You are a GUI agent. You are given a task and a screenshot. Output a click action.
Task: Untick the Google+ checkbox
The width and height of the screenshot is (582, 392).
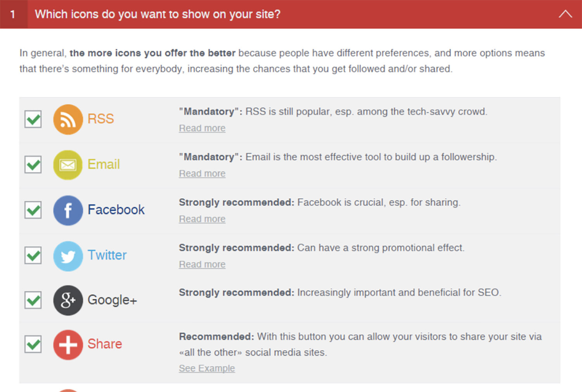pyautogui.click(x=33, y=300)
